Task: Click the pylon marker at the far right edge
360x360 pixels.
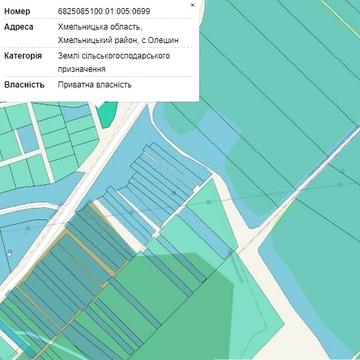Action: (339, 185)
